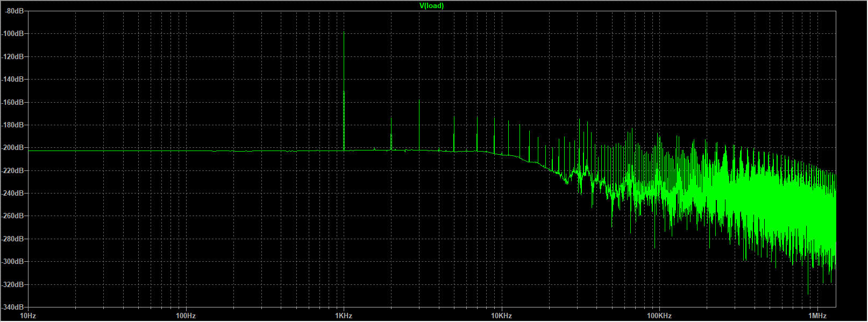
Task: Click the -260dB axis label
Action: click(x=13, y=216)
